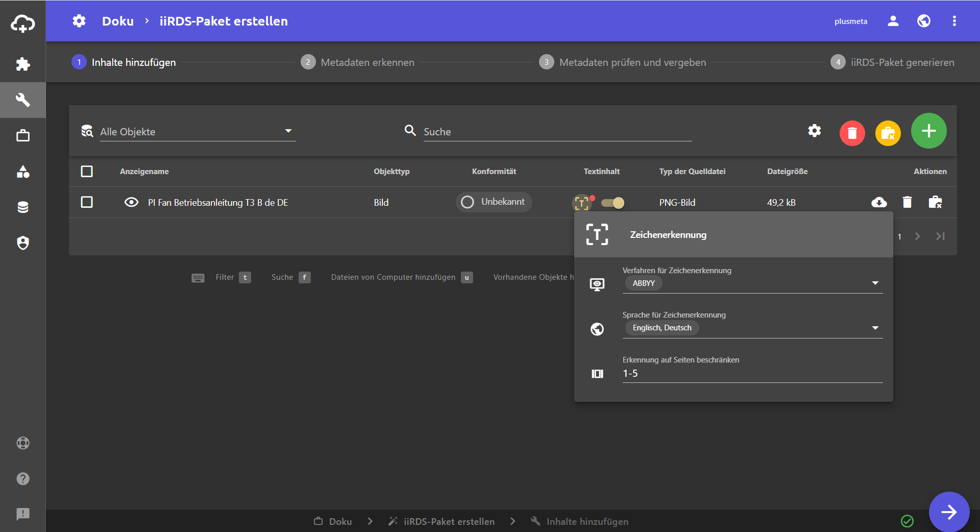Click the search magnifier icon

click(410, 131)
